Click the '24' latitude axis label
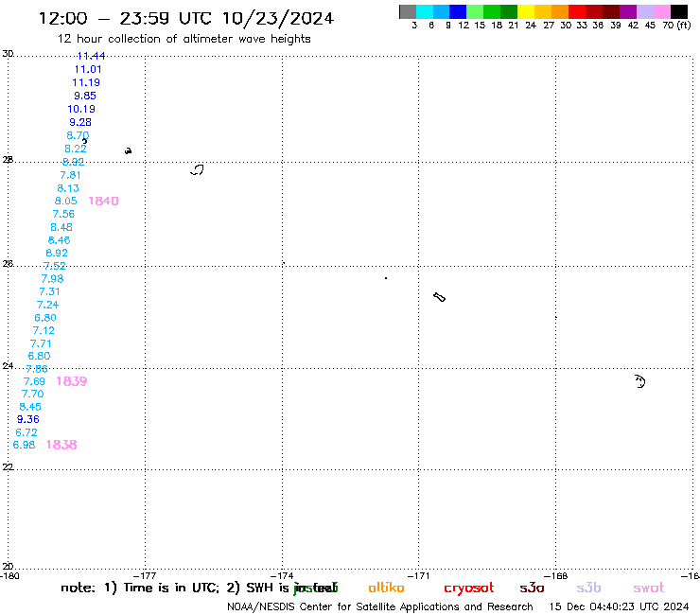This screenshot has height=615, width=700. pos(8,366)
